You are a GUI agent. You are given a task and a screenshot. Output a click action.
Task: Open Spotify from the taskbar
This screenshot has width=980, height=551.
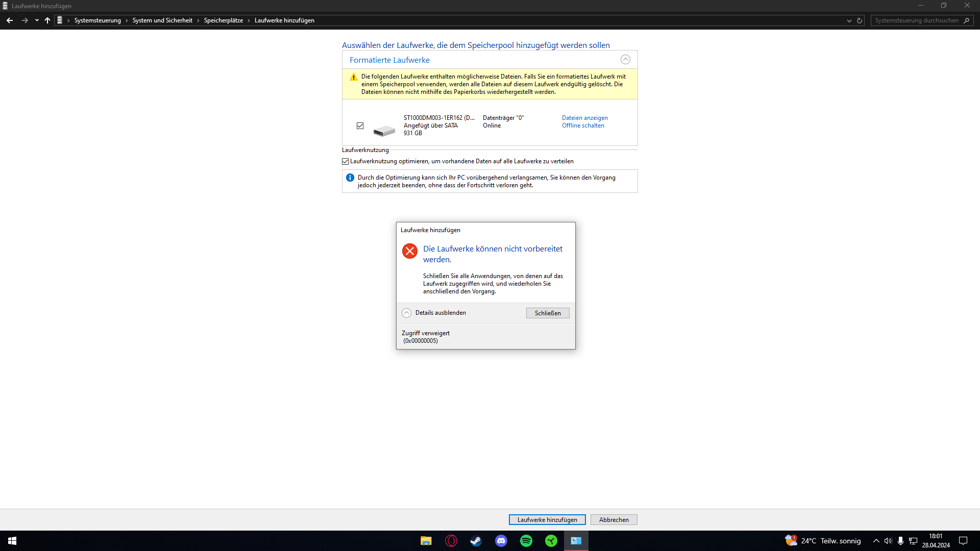pyautogui.click(x=526, y=541)
